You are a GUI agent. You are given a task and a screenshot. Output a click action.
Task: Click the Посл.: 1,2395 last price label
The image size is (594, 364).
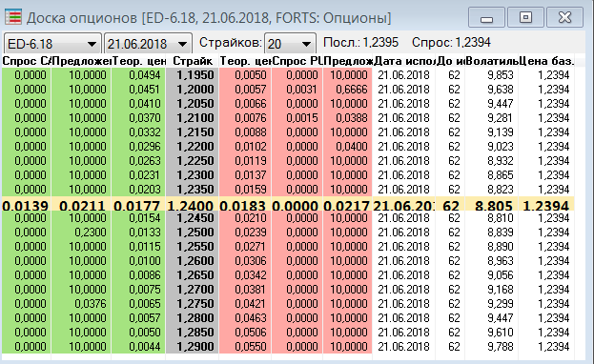(360, 43)
